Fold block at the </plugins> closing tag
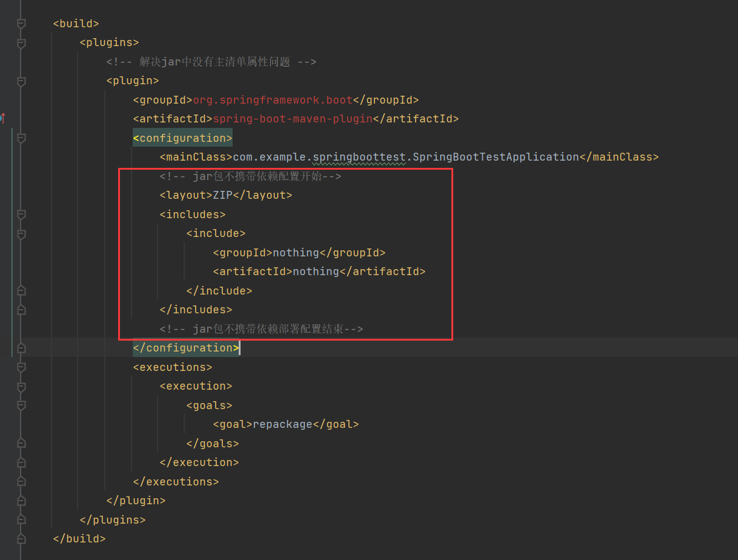Image resolution: width=738 pixels, height=560 pixels. pos(21,520)
